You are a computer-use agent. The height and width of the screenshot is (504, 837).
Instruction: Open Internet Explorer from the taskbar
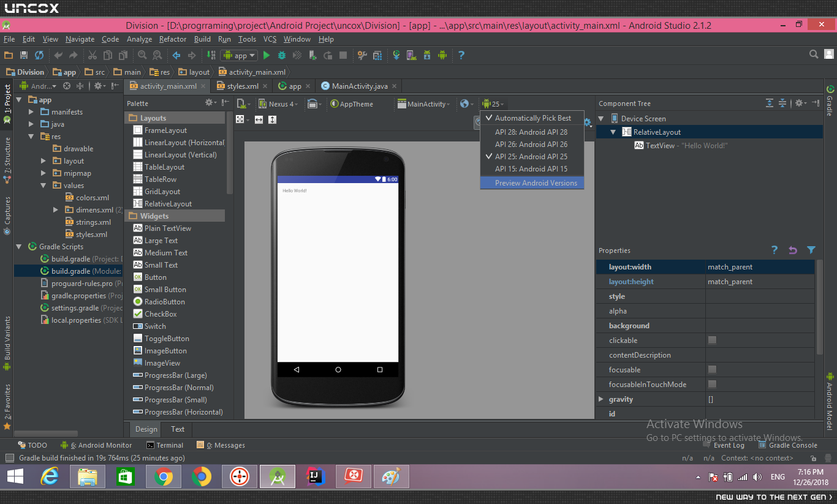tap(50, 476)
